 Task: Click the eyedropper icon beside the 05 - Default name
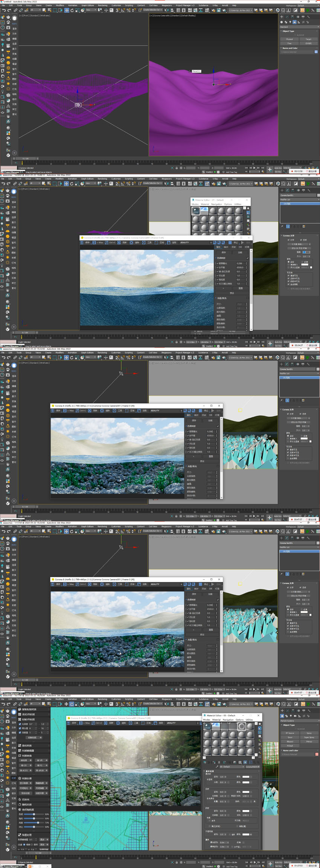point(217,766)
